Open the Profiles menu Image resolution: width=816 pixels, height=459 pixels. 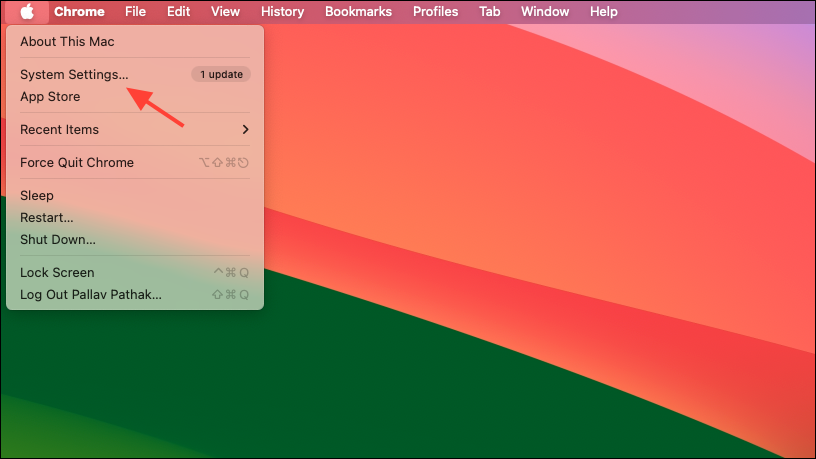435,11
